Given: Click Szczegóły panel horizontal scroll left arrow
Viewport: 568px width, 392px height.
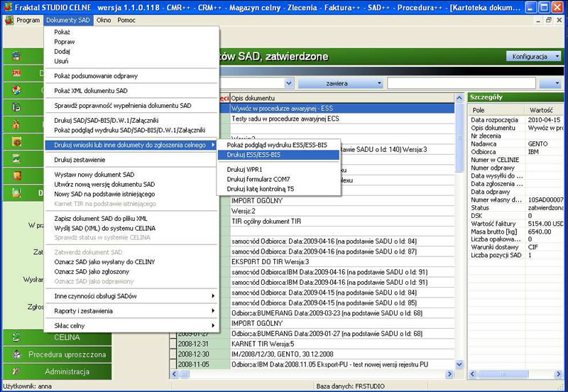Looking at the screenshot, I should pyautogui.click(x=473, y=374).
